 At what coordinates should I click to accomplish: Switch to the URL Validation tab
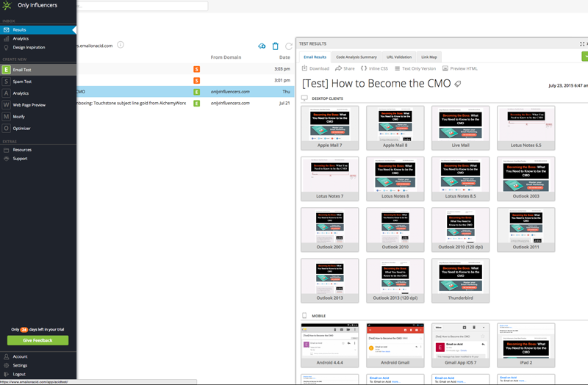click(x=399, y=57)
